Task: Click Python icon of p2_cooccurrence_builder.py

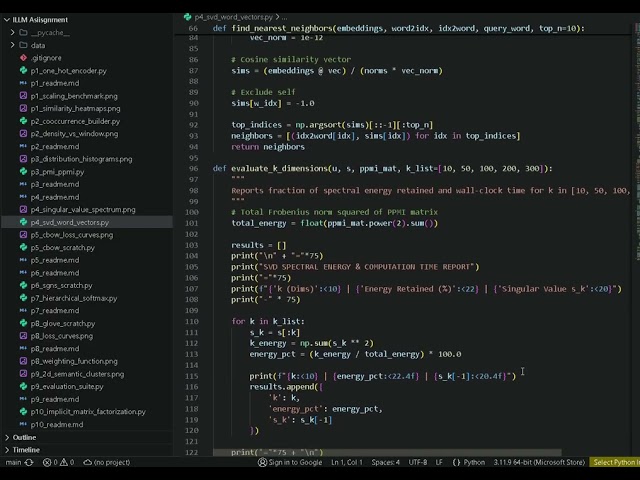Action: (x=23, y=121)
